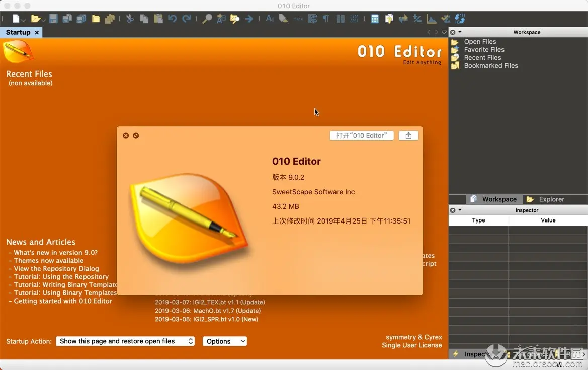Viewport: 588px width, 370px height.
Task: Click the stacked folders toolbar icon
Action: pyautogui.click(x=110, y=19)
